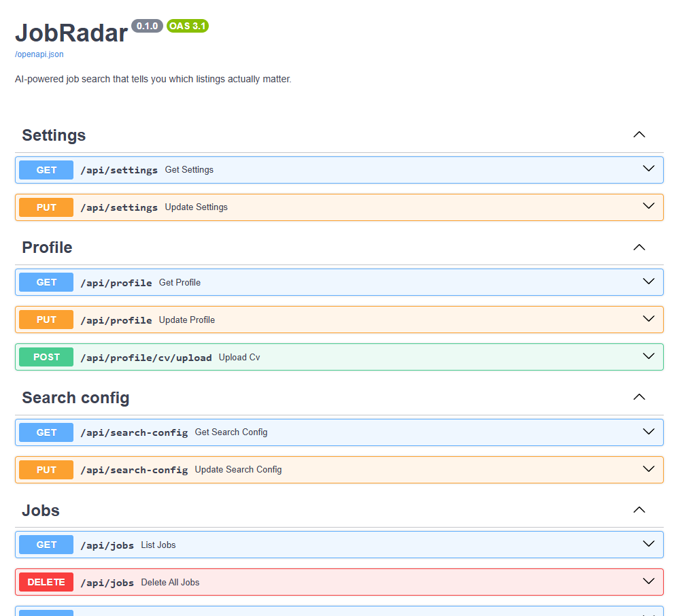Click the /api/profile/cv/upload path
Image resolution: width=676 pixels, height=616 pixels.
pyautogui.click(x=146, y=358)
